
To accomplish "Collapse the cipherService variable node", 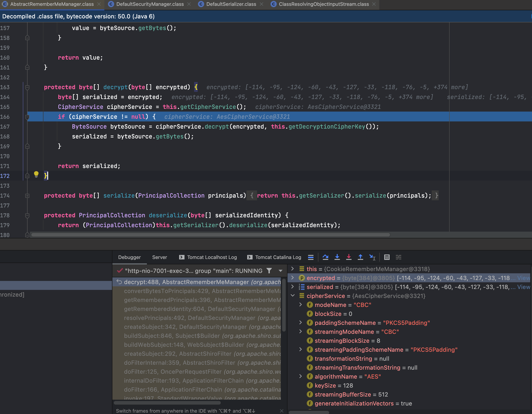I will (293, 295).
